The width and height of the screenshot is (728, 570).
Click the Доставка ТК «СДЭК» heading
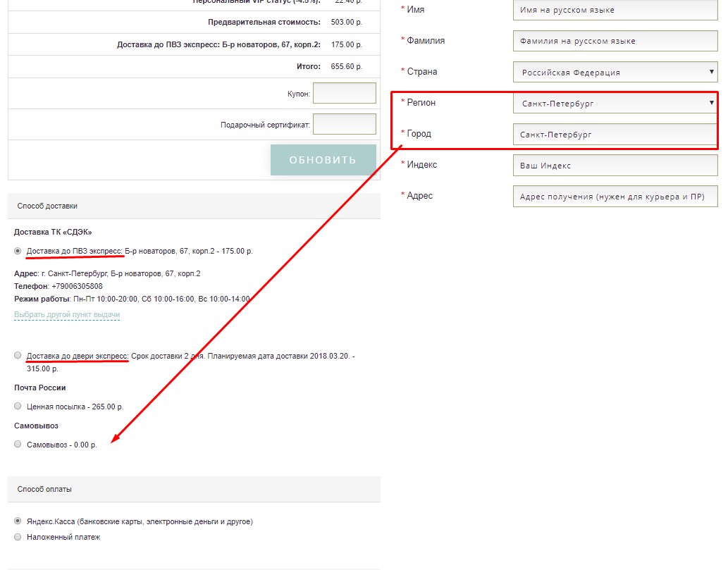tap(53, 232)
